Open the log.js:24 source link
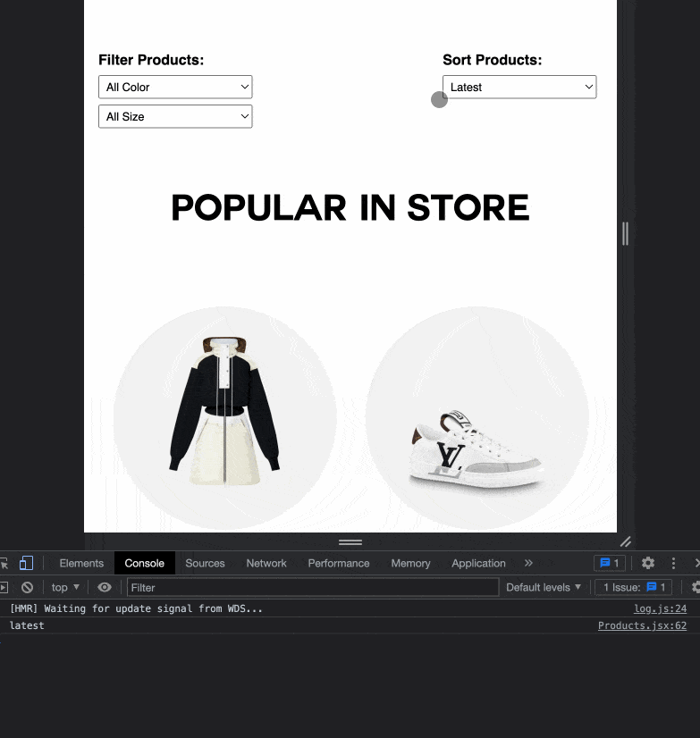This screenshot has width=700, height=738. 660,608
